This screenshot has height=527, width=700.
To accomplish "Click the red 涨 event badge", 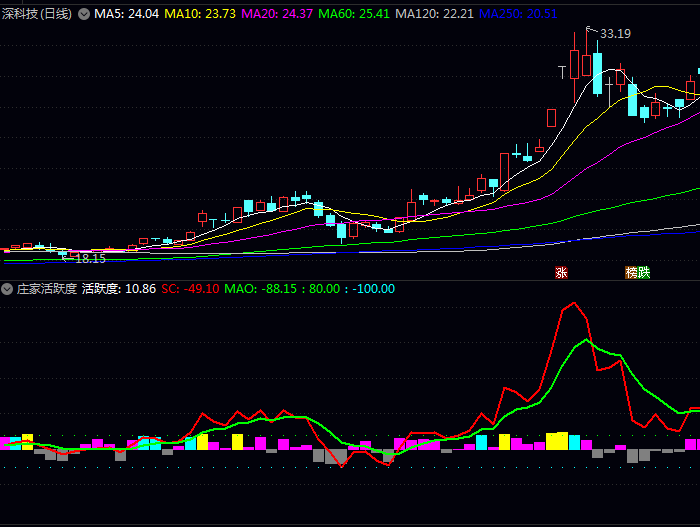I will coord(561,272).
